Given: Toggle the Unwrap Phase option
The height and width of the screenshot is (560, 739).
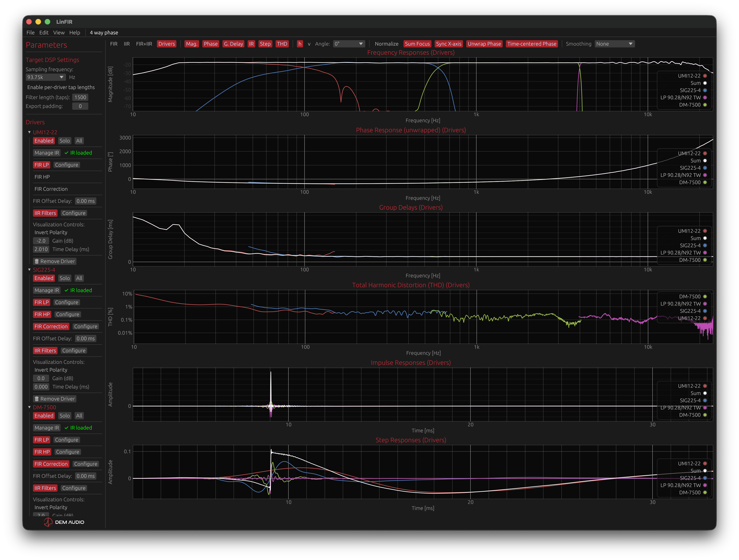Looking at the screenshot, I should click(484, 44).
